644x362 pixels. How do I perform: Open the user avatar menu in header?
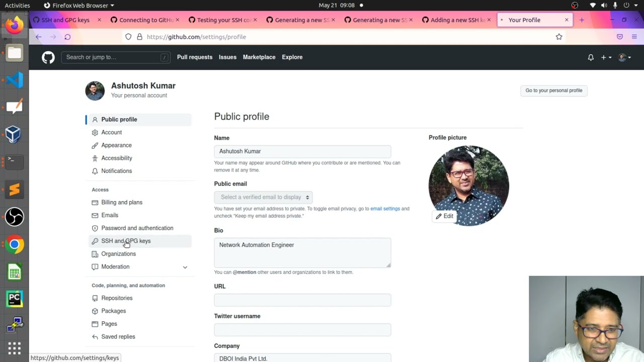tap(624, 57)
